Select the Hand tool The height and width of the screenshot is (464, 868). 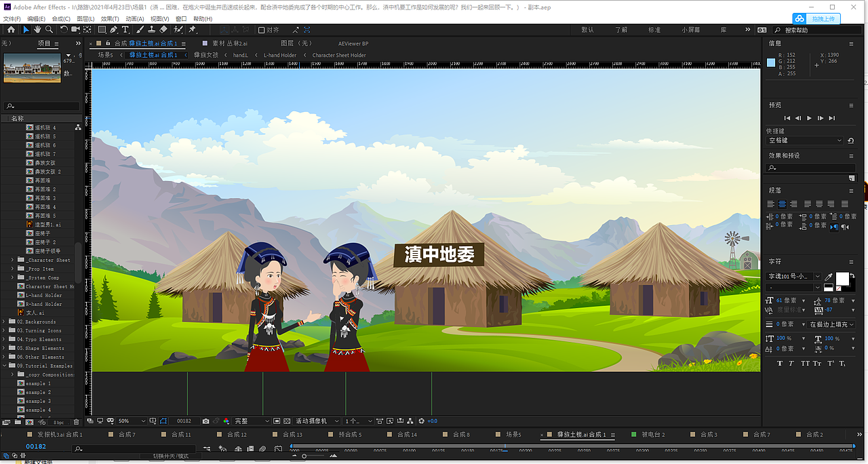pos(37,30)
